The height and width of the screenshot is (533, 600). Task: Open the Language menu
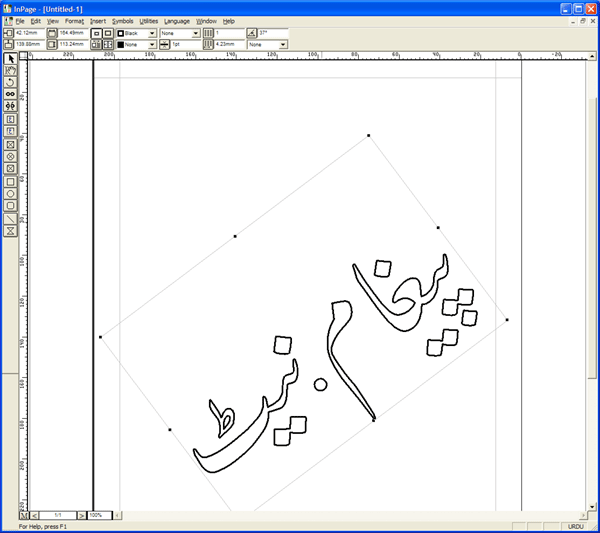[x=177, y=20]
